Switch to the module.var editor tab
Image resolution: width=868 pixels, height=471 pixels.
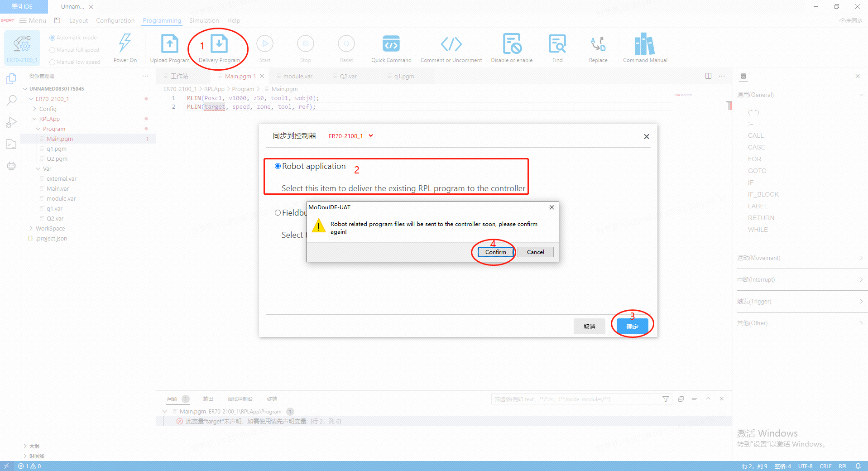click(297, 76)
